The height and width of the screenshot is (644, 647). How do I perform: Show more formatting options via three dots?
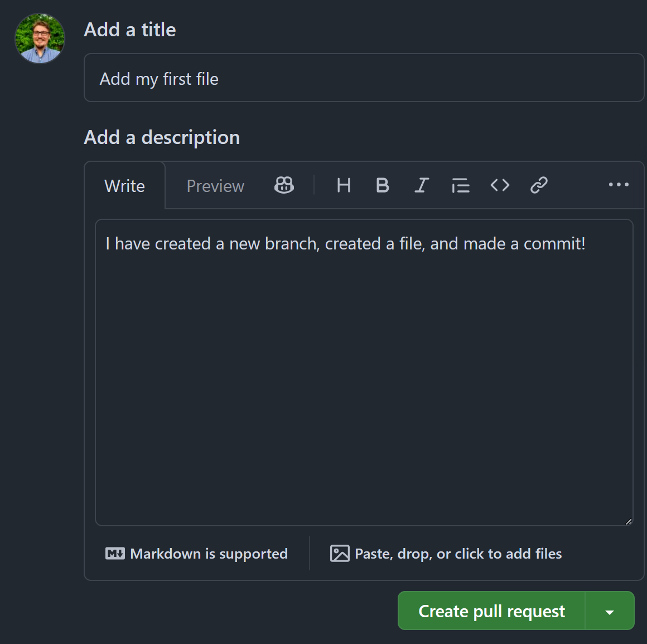[619, 185]
